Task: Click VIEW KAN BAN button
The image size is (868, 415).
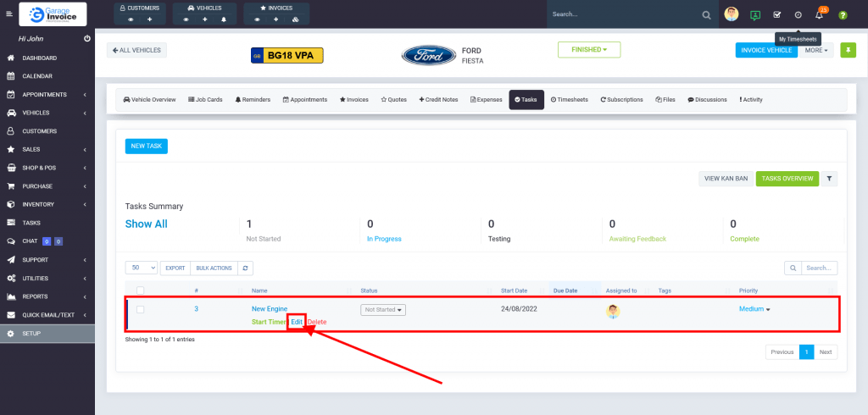Action: coord(726,179)
